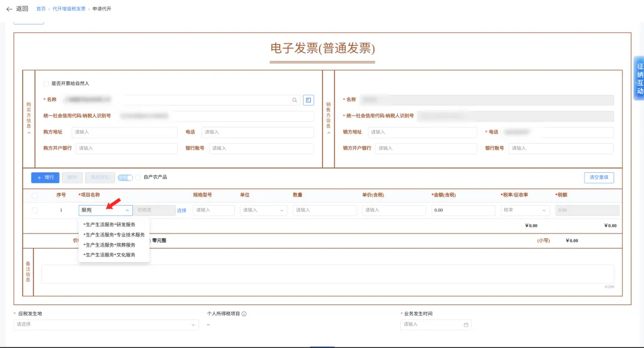Focus the 销方地址 input

pyautogui.click(x=422, y=132)
